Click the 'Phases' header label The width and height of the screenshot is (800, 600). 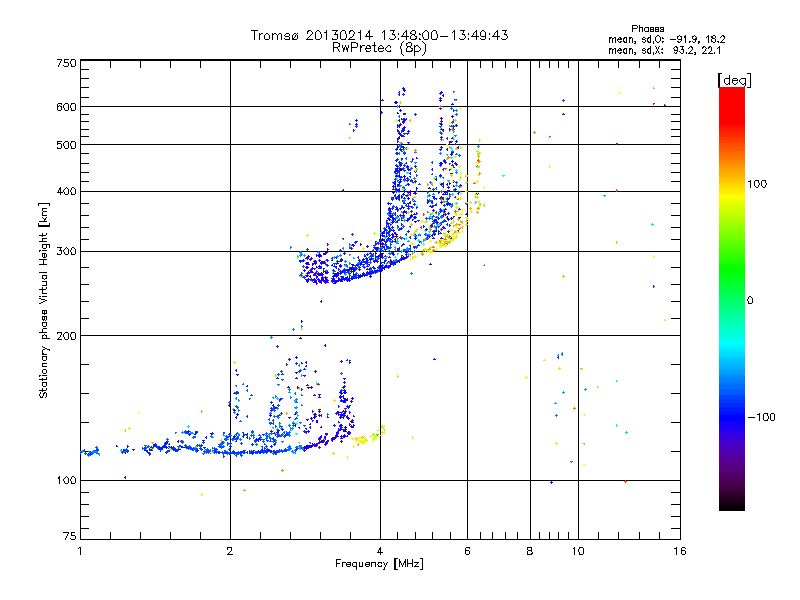point(647,29)
